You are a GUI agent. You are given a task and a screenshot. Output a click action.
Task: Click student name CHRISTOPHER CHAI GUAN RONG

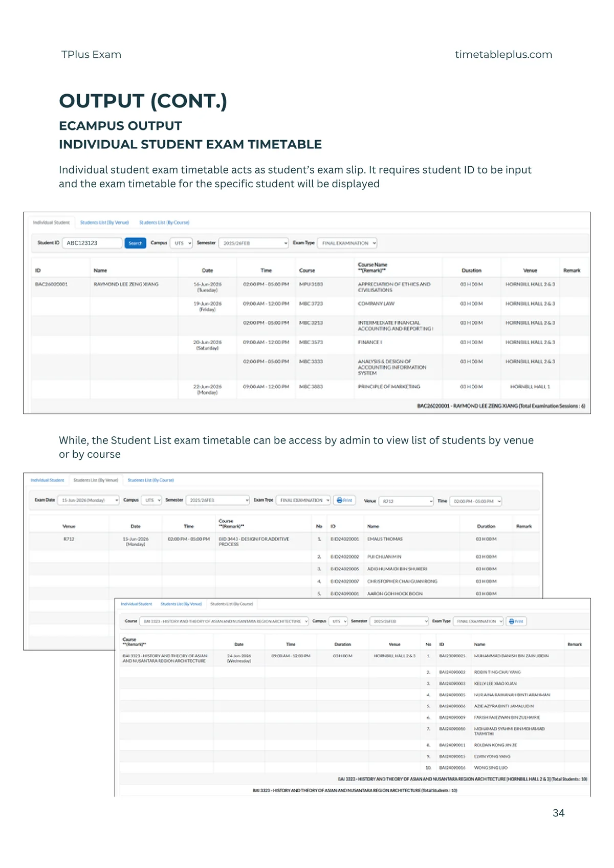point(402,581)
